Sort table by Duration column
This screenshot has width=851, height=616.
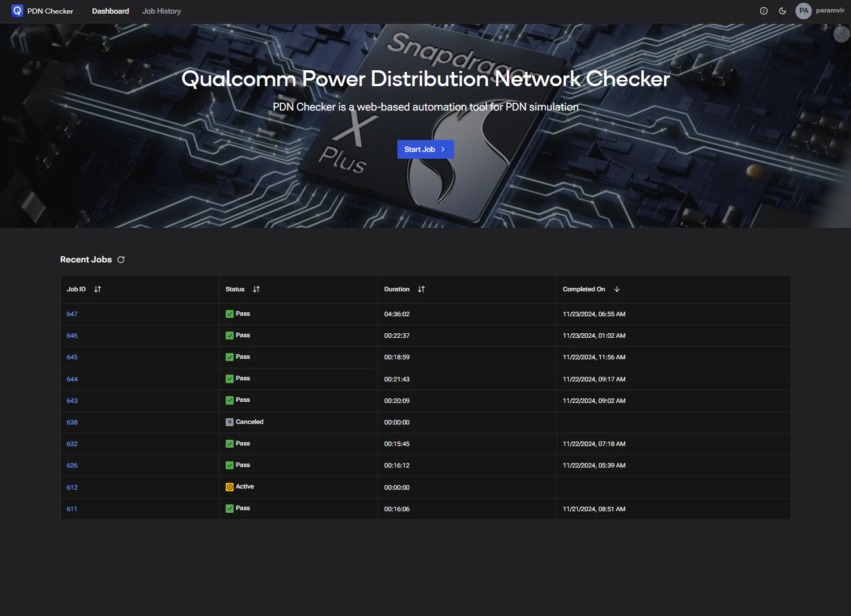pos(421,289)
